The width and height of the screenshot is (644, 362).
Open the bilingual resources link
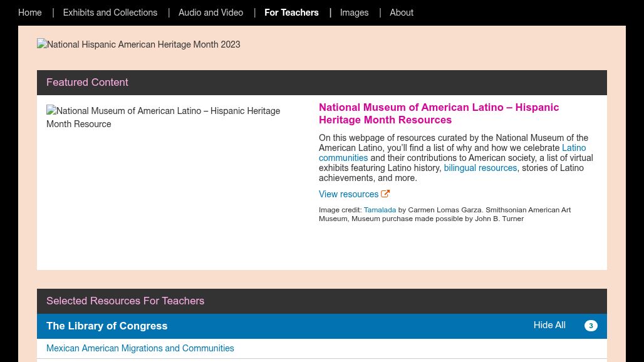480,168
